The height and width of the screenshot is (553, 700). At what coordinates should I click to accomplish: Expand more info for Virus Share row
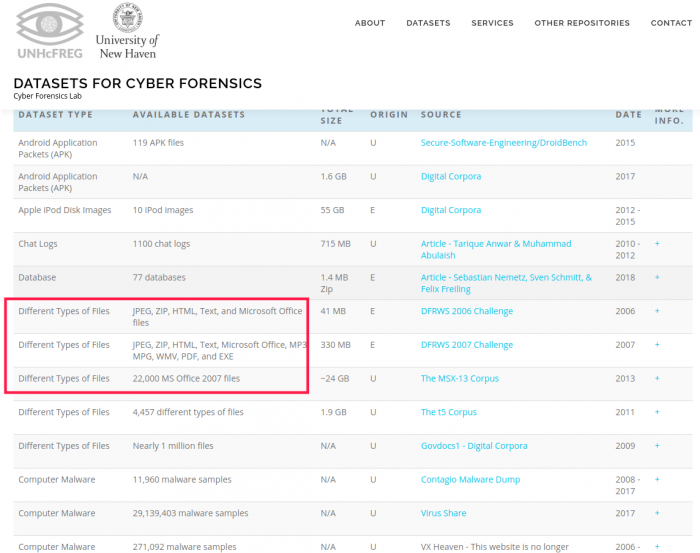(x=657, y=512)
